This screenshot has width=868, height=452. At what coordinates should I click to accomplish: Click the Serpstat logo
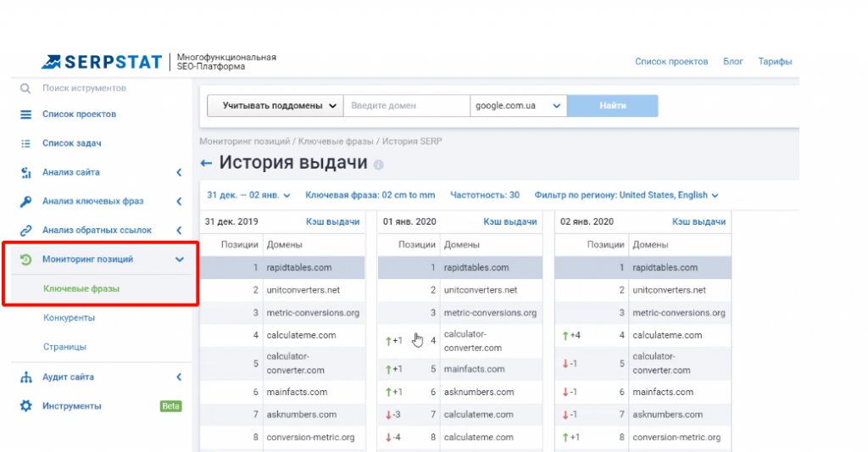102,62
